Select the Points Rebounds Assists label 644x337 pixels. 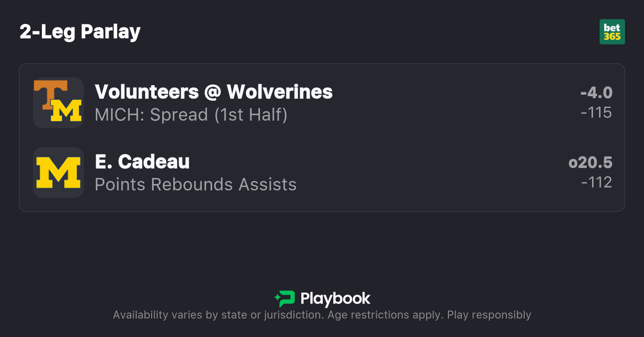tap(196, 184)
